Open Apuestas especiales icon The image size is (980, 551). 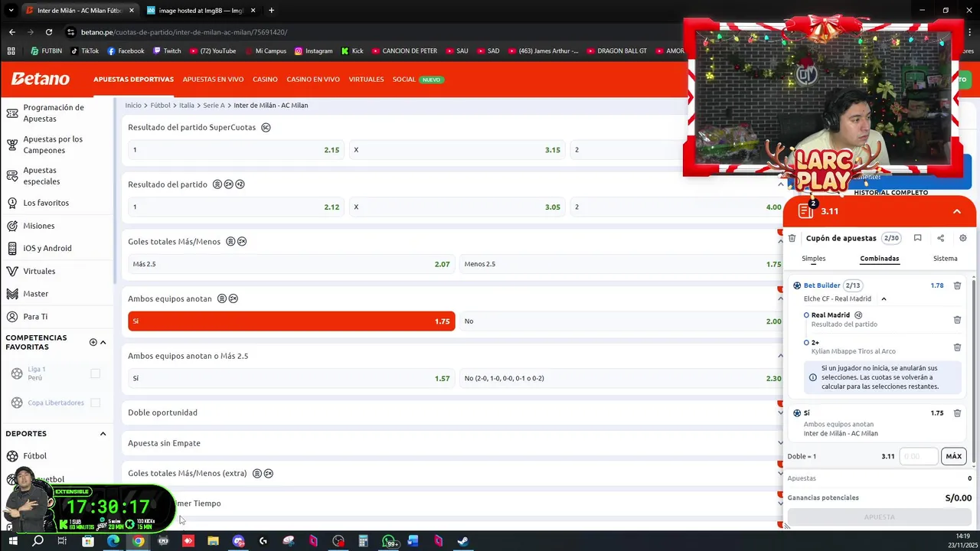[12, 176]
